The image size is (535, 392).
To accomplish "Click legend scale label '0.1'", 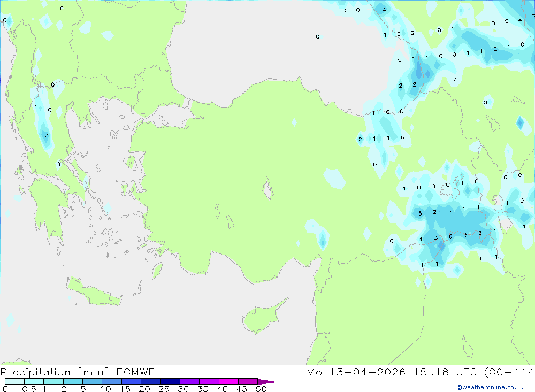I will tap(9, 389).
